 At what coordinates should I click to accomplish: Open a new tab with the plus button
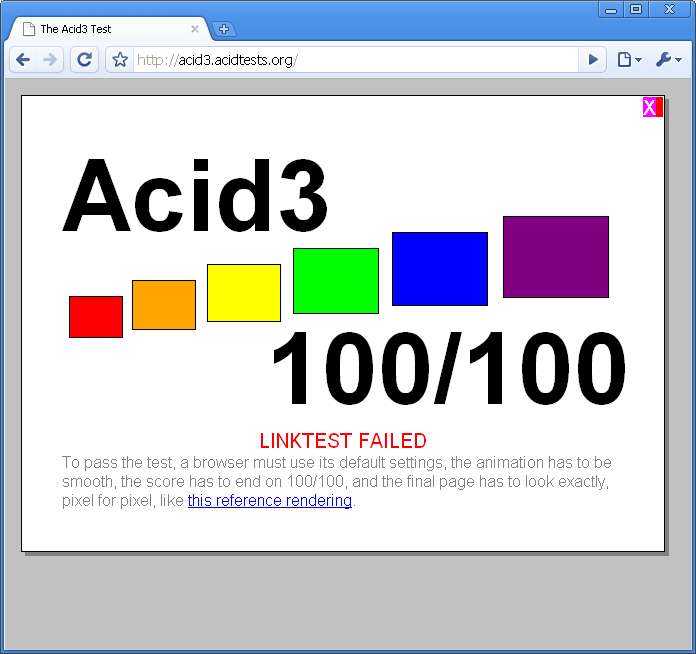pyautogui.click(x=224, y=29)
